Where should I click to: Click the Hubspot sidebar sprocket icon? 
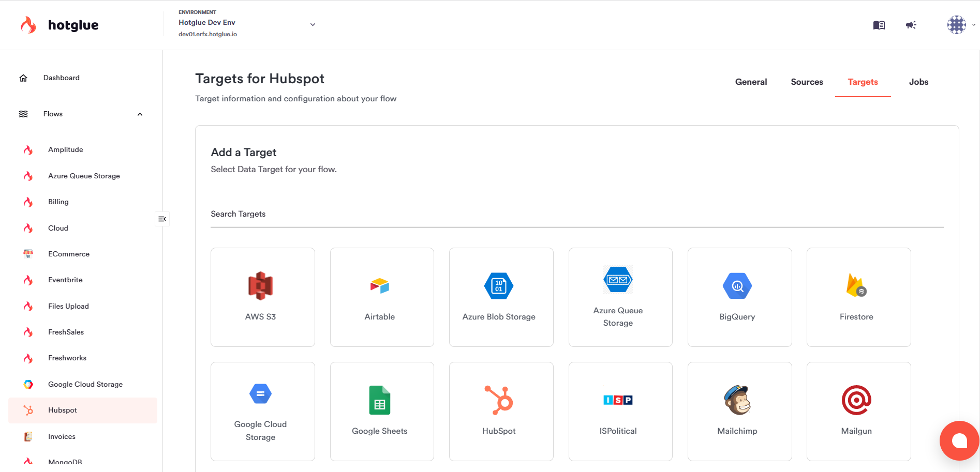28,410
